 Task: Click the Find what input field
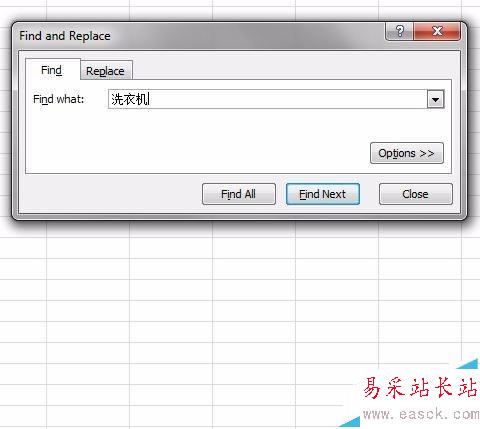pos(267,99)
